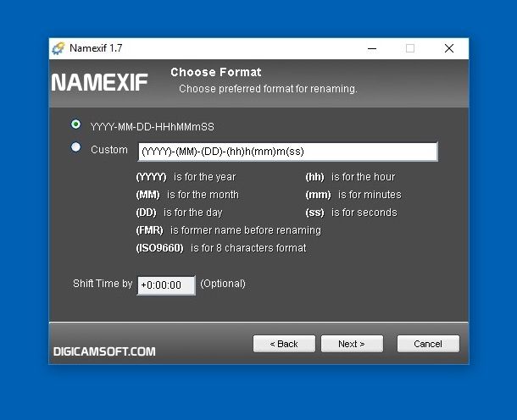The width and height of the screenshot is (517, 420).
Task: Click the custom format pattern text field
Action: coord(288,152)
